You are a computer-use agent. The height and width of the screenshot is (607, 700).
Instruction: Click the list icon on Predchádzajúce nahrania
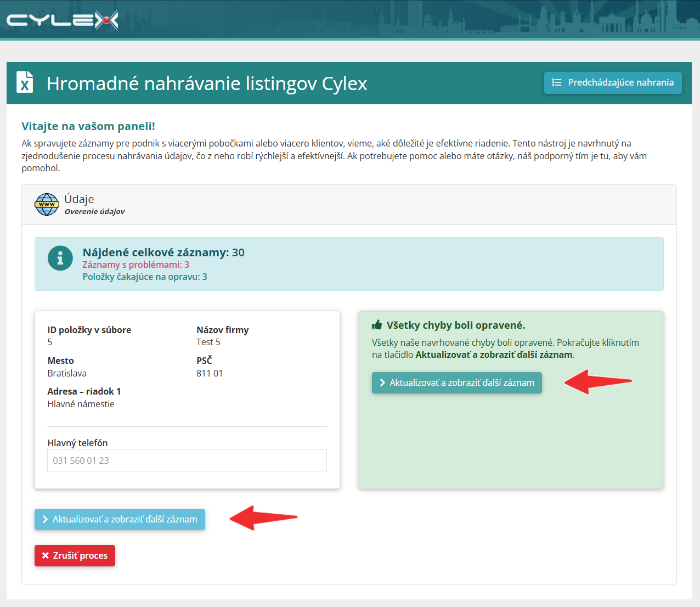pos(557,82)
